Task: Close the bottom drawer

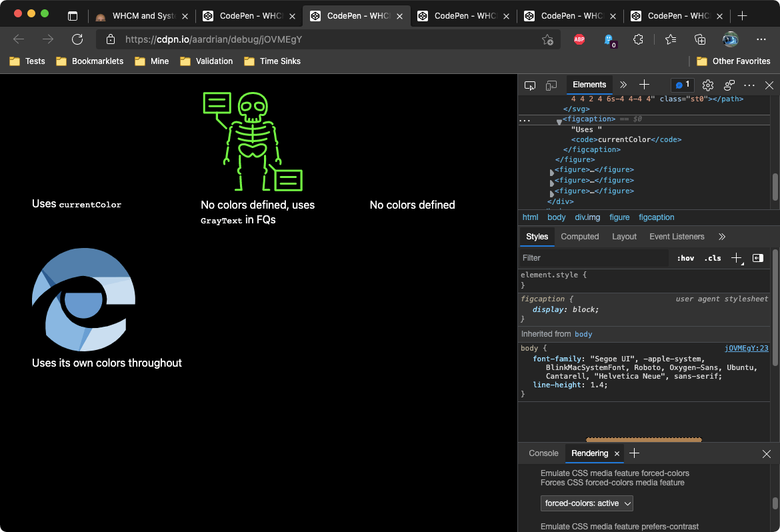Action: point(767,454)
